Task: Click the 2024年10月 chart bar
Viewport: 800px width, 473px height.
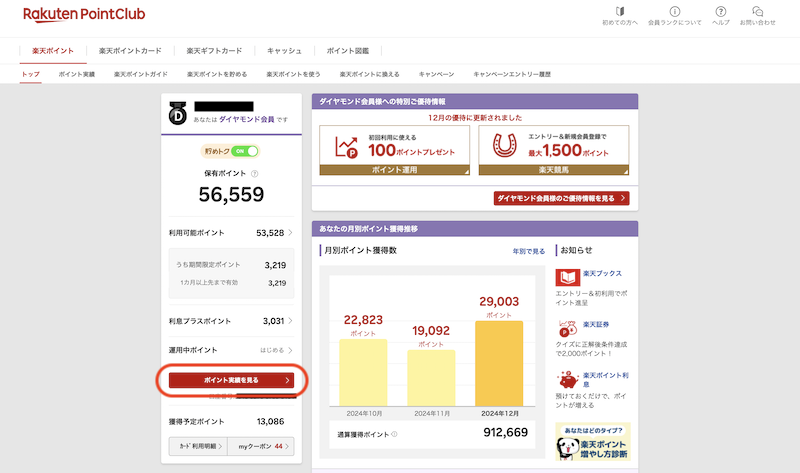Action: pos(363,372)
